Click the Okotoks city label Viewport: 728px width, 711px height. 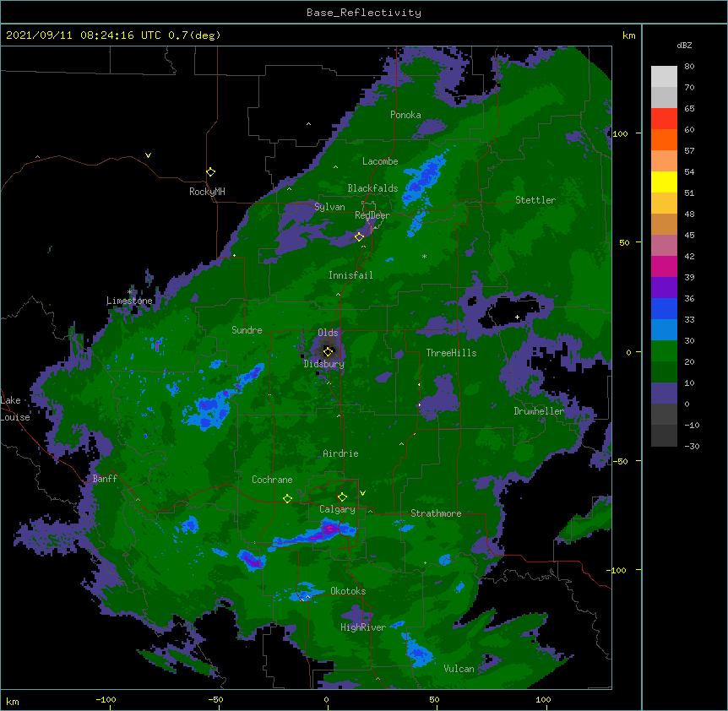pos(348,591)
